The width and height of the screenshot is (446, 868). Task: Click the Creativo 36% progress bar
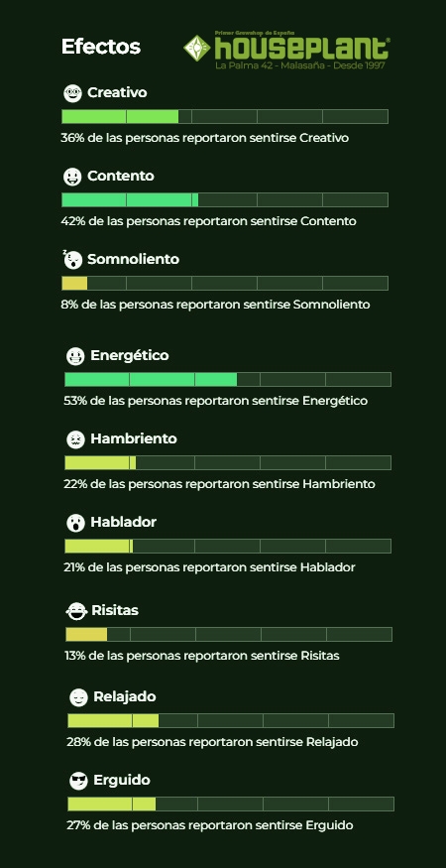coord(225,117)
